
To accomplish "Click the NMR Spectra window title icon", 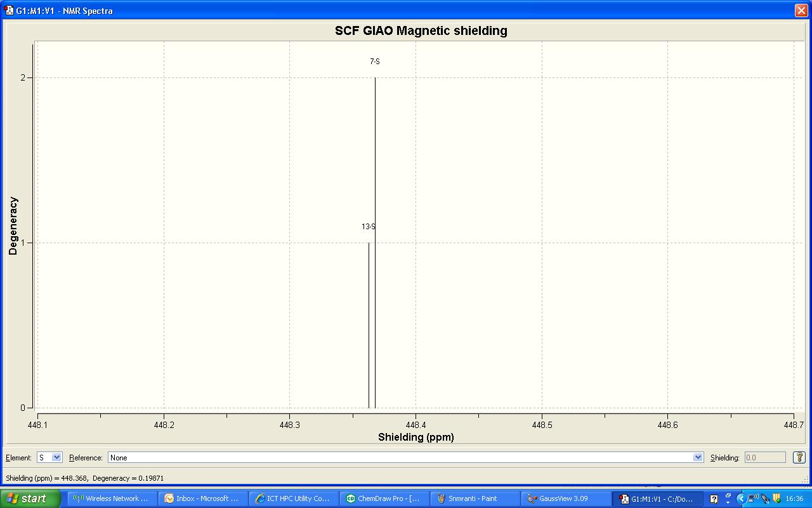I will [9, 10].
